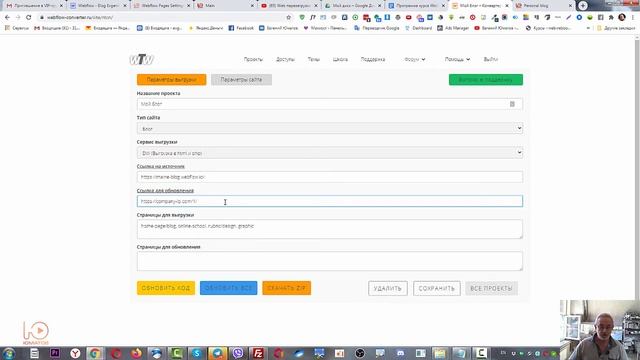Open Firefox from the taskbar

(136, 353)
